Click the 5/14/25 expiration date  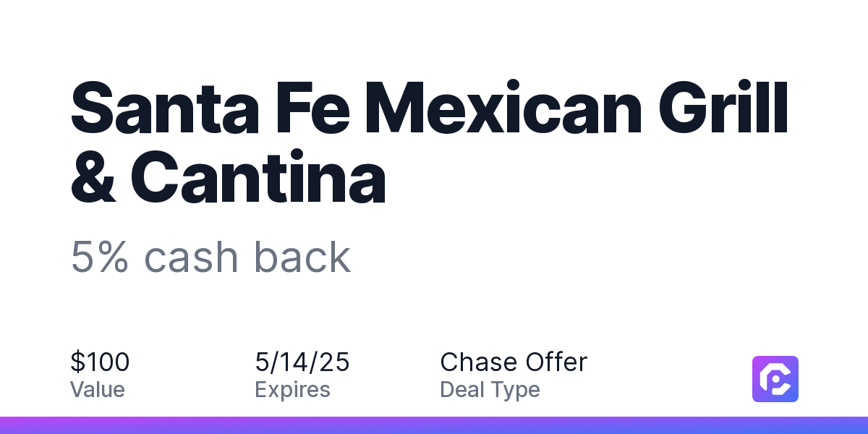tap(302, 362)
